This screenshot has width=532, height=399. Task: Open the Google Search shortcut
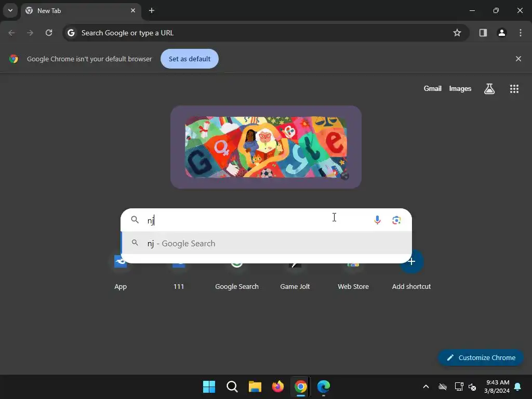coord(237,274)
